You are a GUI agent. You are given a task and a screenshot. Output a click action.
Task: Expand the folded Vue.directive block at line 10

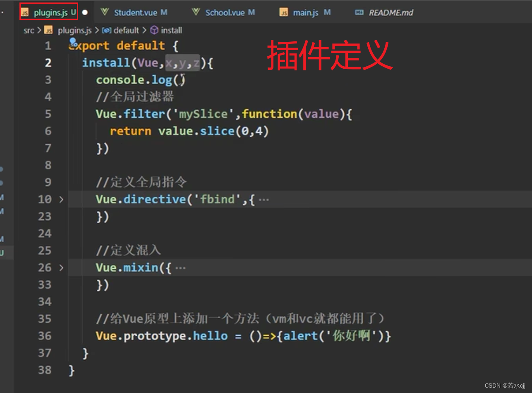click(61, 199)
